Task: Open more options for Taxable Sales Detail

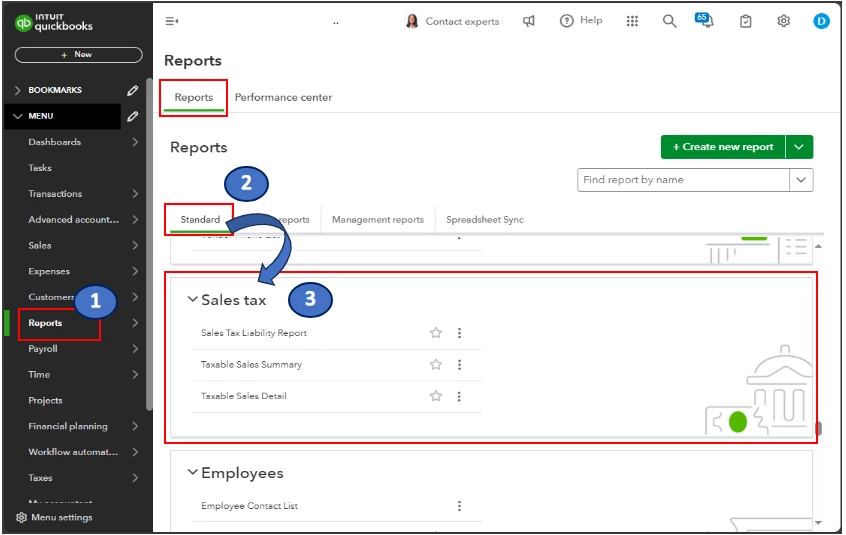Action: 459,396
